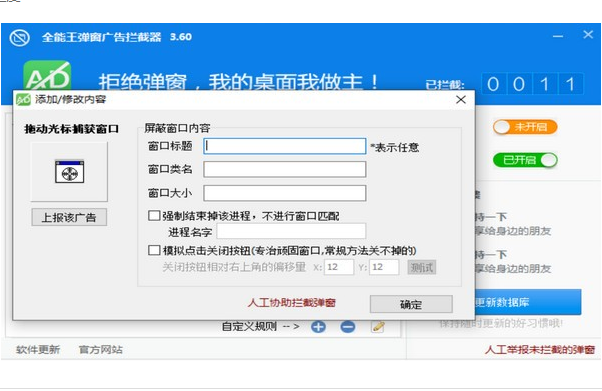Screen dimensions: 602x391
Task: Click the crossed-eye app icon in title bar
Action: tap(20, 38)
